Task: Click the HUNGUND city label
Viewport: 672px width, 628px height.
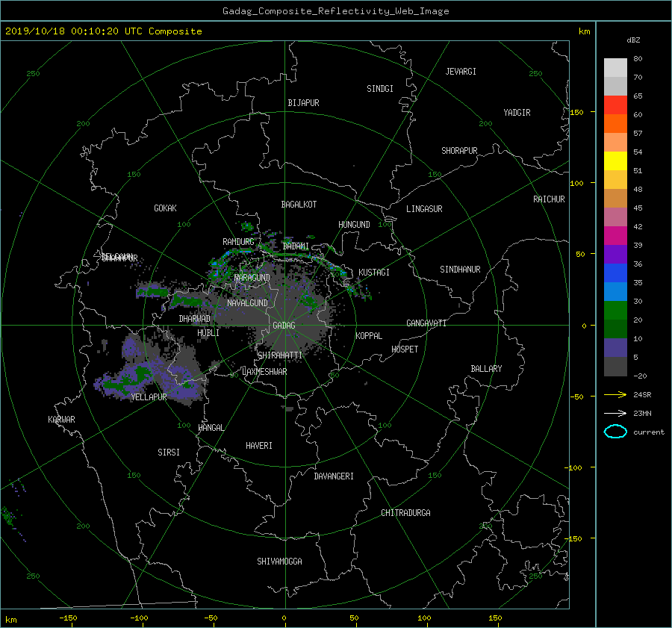Action: 354,225
